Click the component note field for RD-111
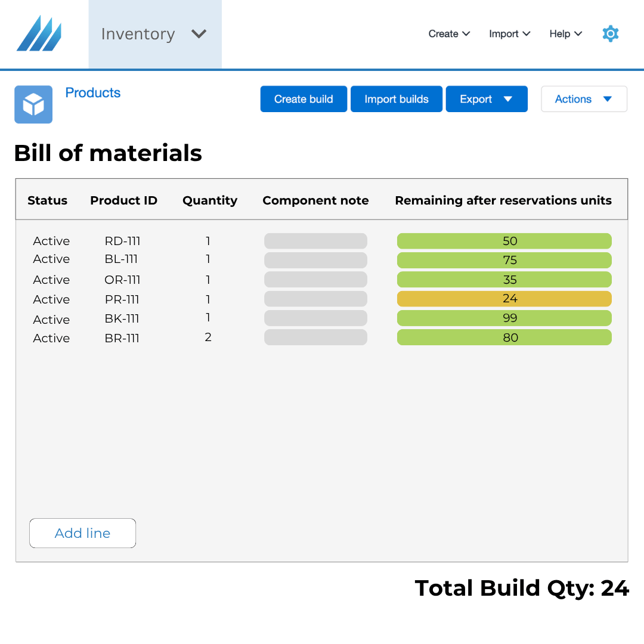 click(315, 241)
